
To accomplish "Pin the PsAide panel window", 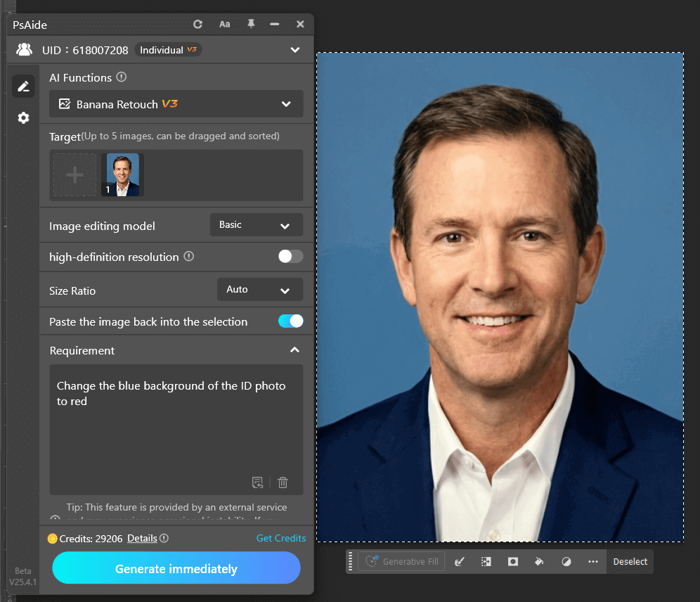I will (250, 24).
